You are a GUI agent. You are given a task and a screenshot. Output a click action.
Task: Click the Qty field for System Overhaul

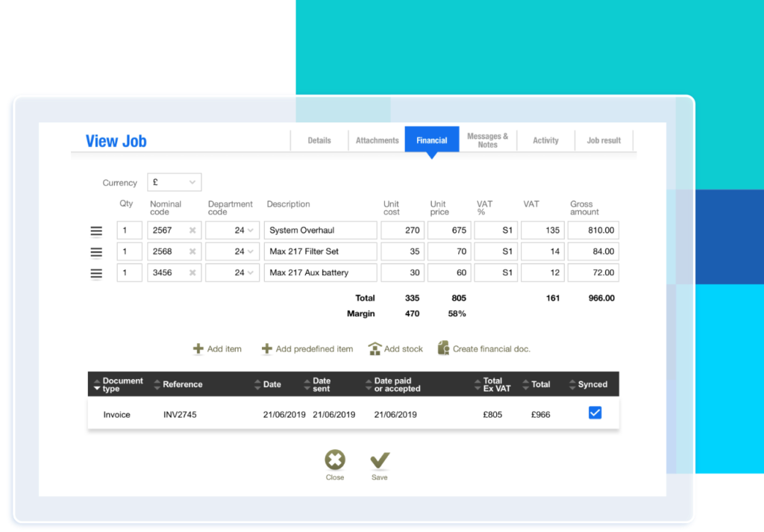click(x=129, y=230)
